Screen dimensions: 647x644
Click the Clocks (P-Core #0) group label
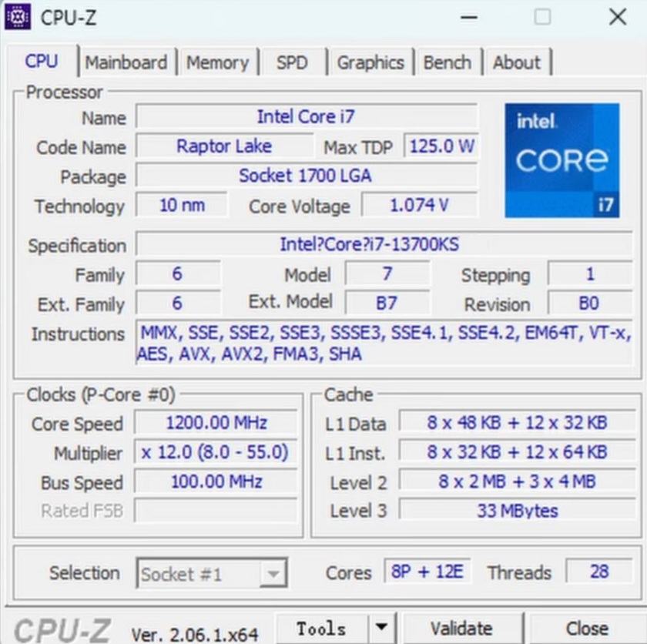101,395
